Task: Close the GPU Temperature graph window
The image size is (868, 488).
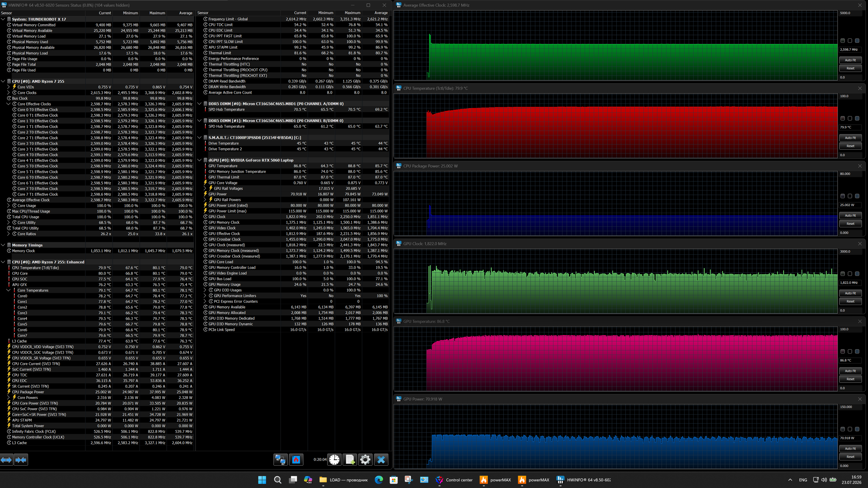Action: coord(860,321)
